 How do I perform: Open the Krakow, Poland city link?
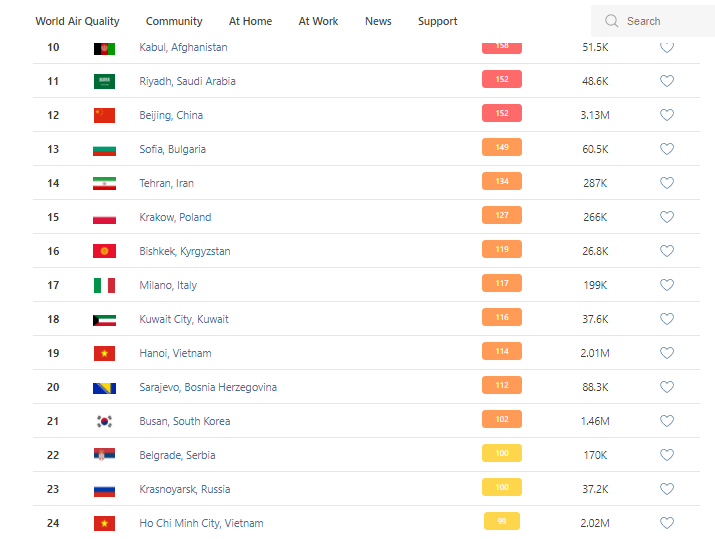click(175, 217)
